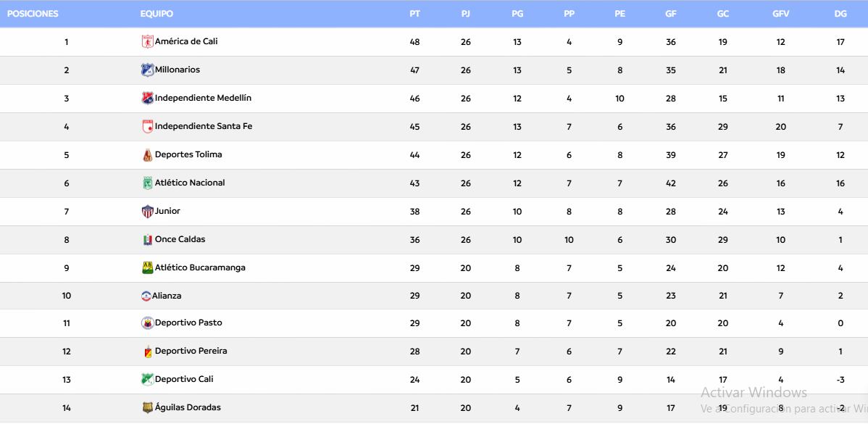Click the Águilas Doradas crest icon

click(x=147, y=408)
